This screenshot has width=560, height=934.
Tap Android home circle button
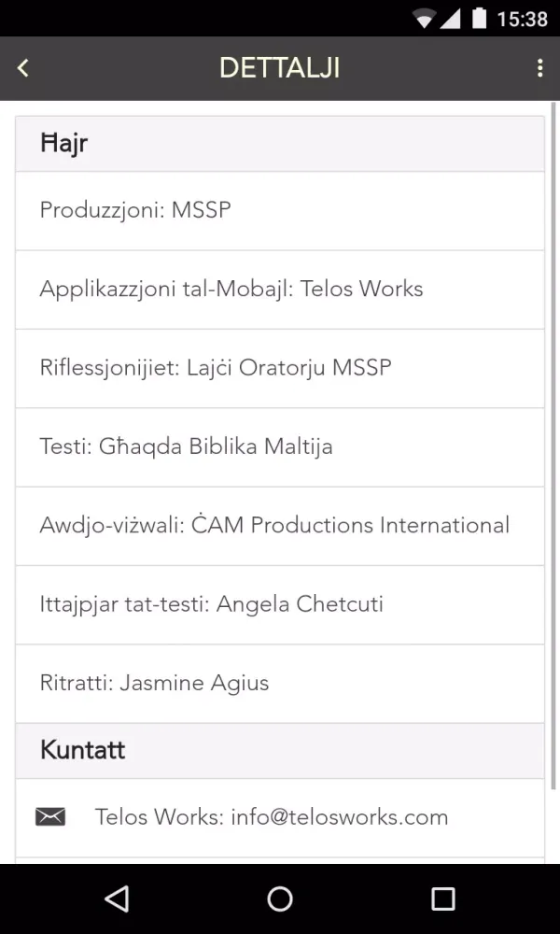[280, 899]
